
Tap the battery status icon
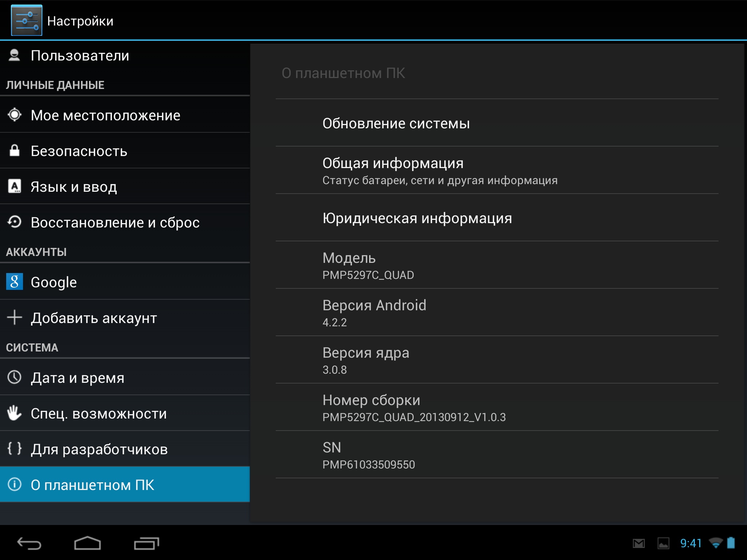[731, 543]
